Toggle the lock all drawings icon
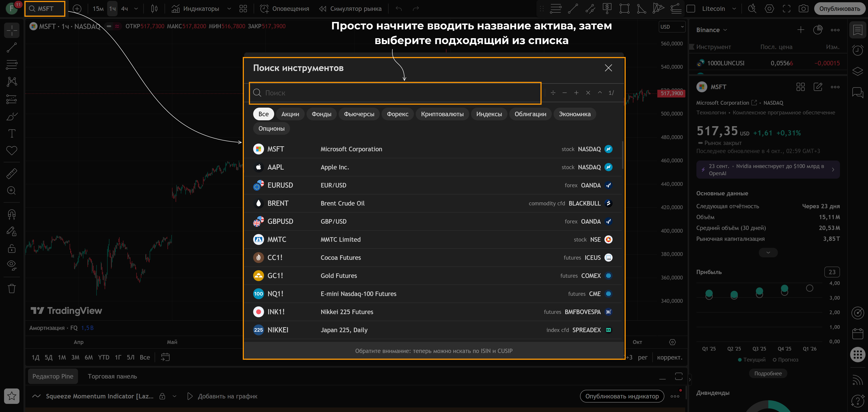 coord(12,249)
